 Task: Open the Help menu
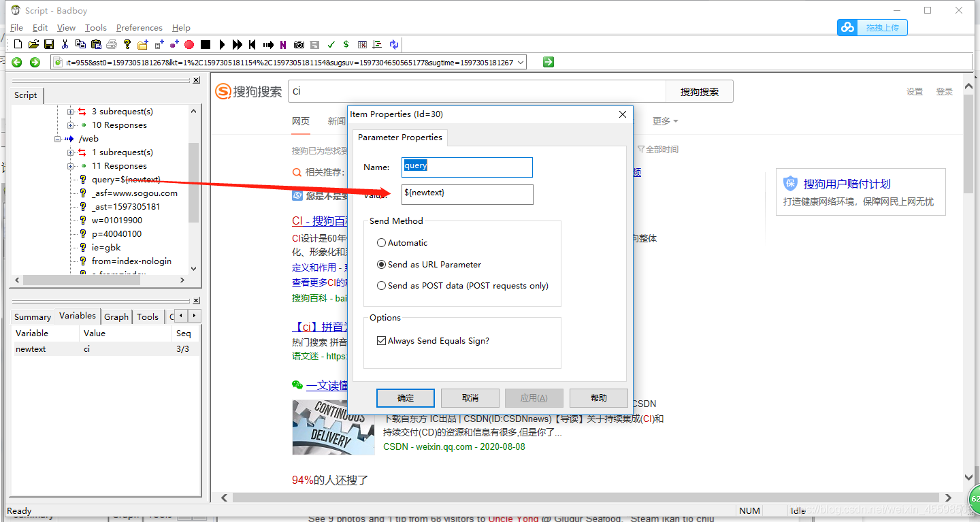(x=181, y=28)
